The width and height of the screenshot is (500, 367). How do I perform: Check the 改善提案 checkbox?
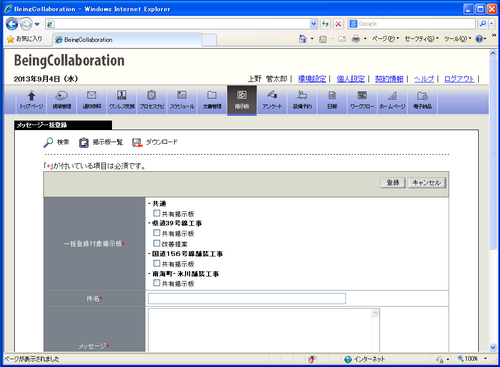(156, 243)
